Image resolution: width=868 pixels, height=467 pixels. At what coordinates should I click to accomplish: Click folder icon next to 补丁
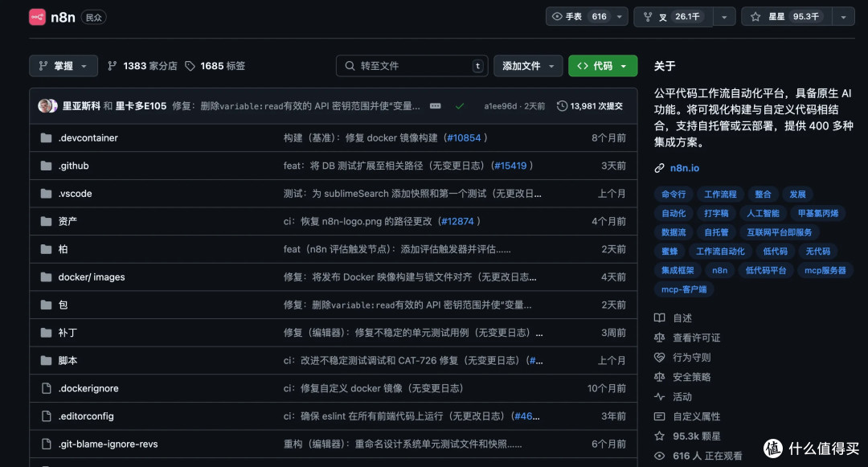(46, 333)
